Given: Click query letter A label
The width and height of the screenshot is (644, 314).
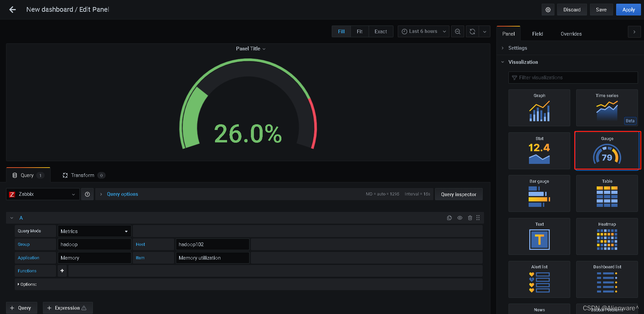Looking at the screenshot, I should [21, 218].
